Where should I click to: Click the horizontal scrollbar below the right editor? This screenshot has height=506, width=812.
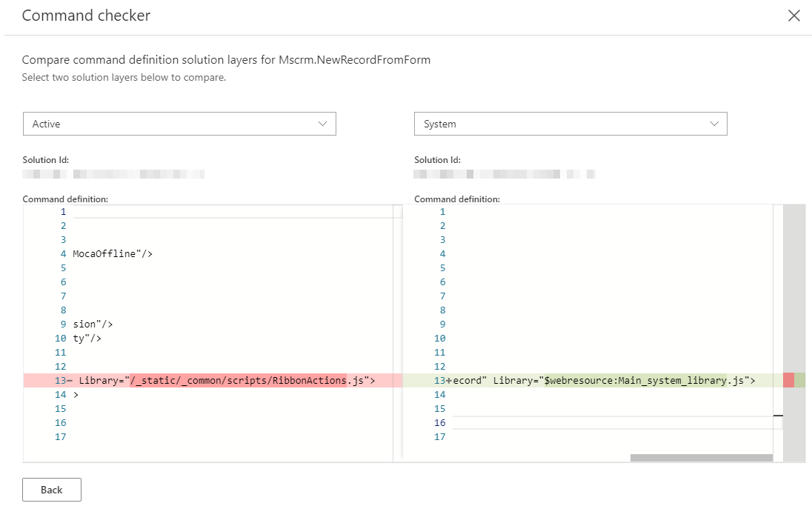point(701,457)
